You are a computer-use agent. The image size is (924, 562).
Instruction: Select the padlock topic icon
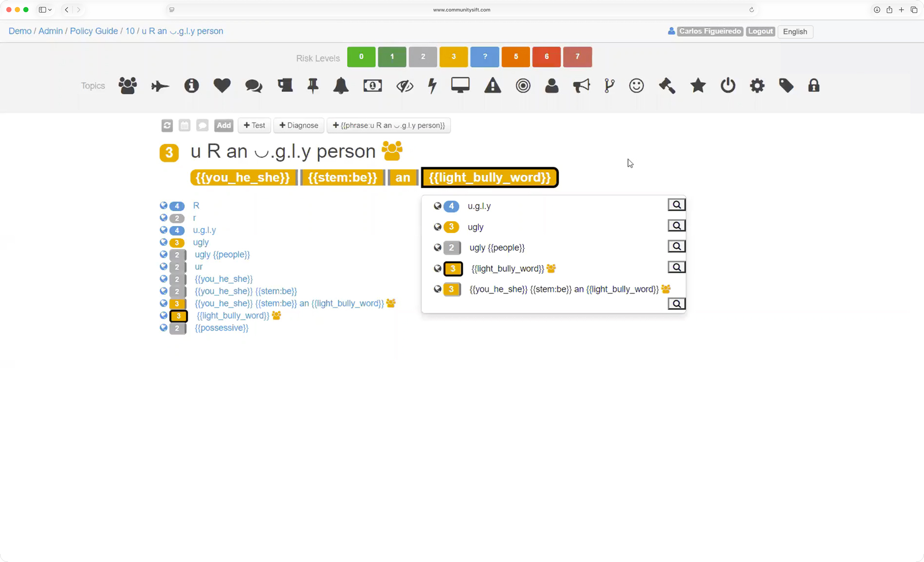[813, 85]
